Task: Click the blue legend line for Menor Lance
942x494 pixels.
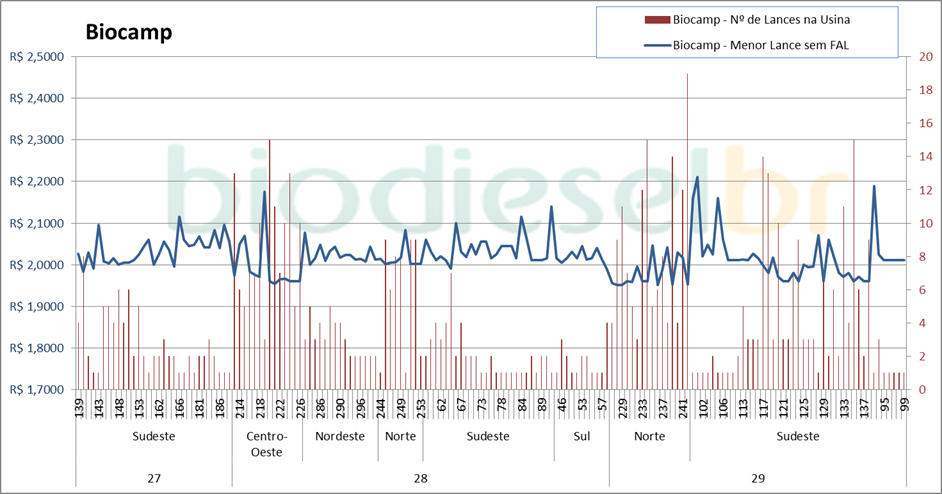Action: (x=657, y=44)
